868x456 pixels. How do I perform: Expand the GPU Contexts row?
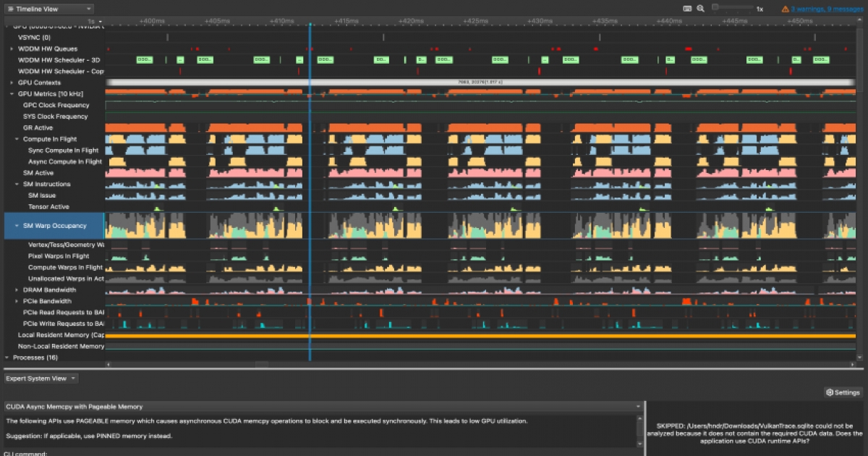[12, 83]
